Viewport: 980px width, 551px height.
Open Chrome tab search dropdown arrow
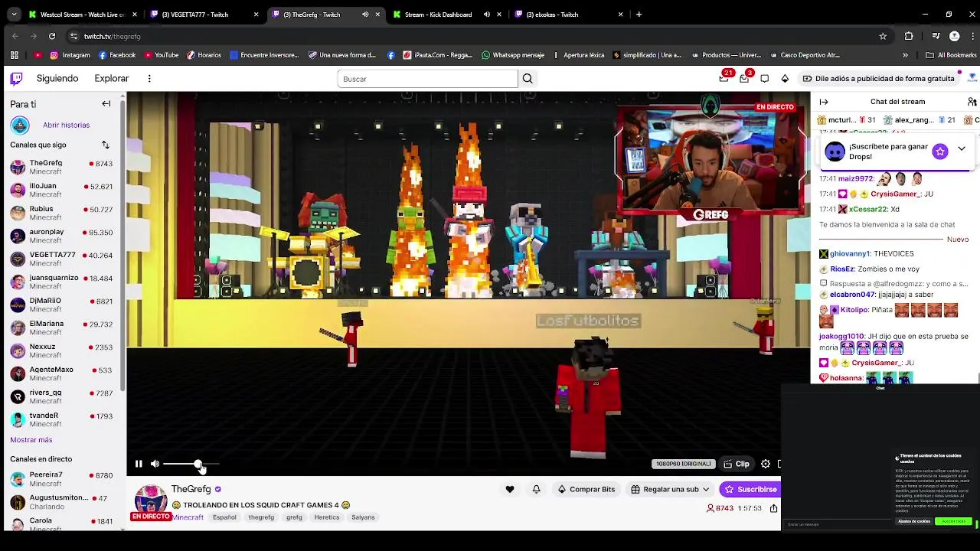(x=14, y=14)
